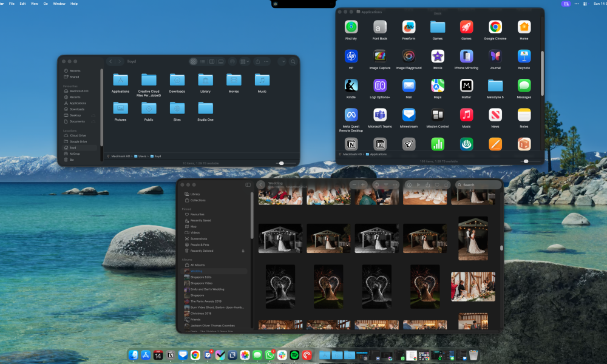This screenshot has width=607, height=364.
Task: Select Users in the Finder path bar
Action: coord(141,156)
